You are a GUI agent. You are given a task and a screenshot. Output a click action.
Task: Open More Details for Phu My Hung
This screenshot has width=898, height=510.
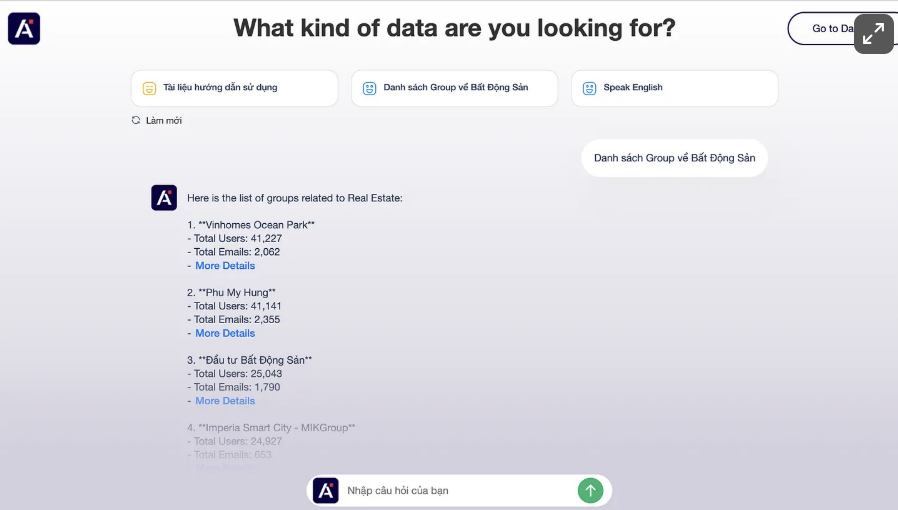coord(225,333)
